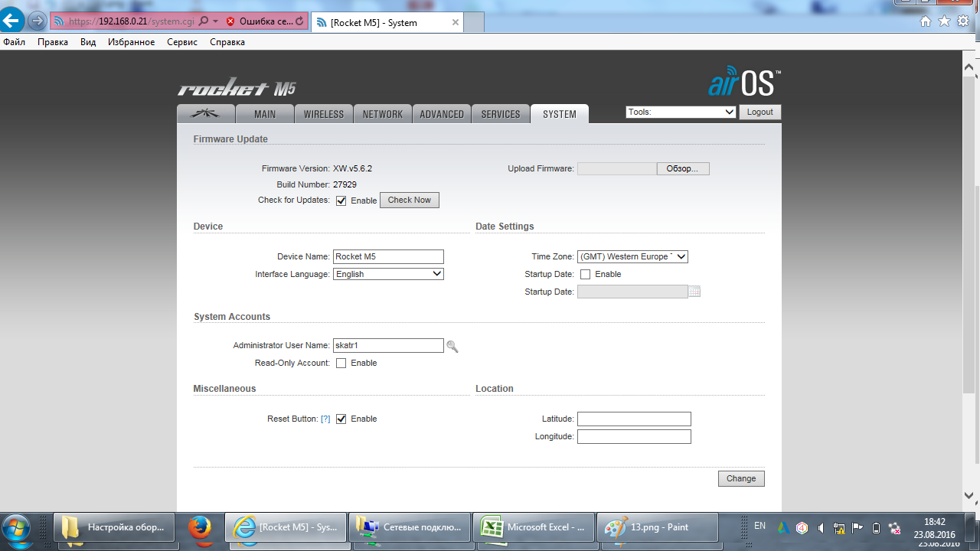
Task: Open the Time Zone dropdown
Action: tap(632, 256)
